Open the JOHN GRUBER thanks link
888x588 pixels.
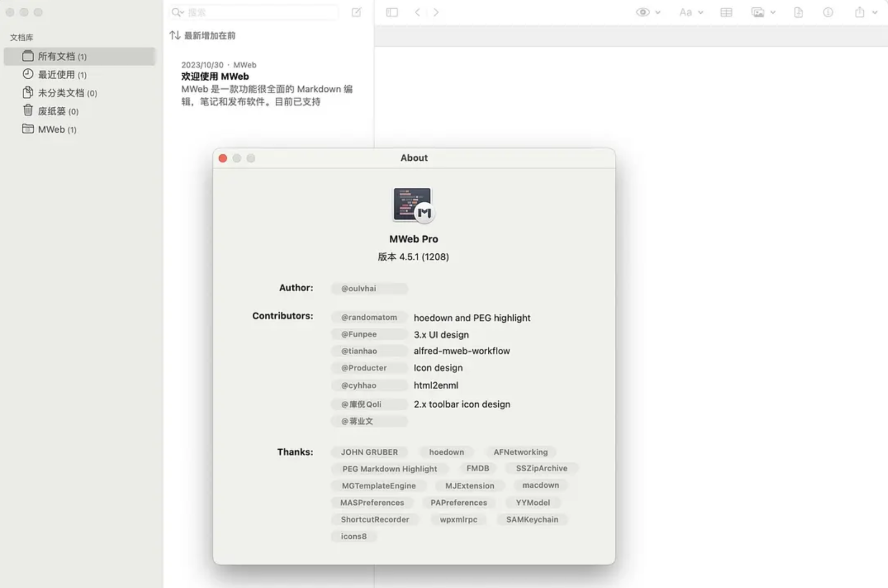pos(369,452)
